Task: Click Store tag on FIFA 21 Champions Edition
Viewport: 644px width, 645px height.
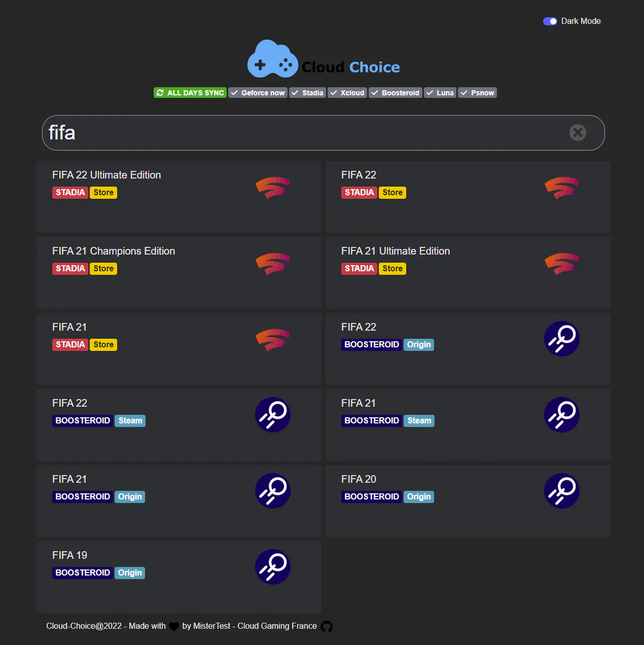Action: click(103, 269)
